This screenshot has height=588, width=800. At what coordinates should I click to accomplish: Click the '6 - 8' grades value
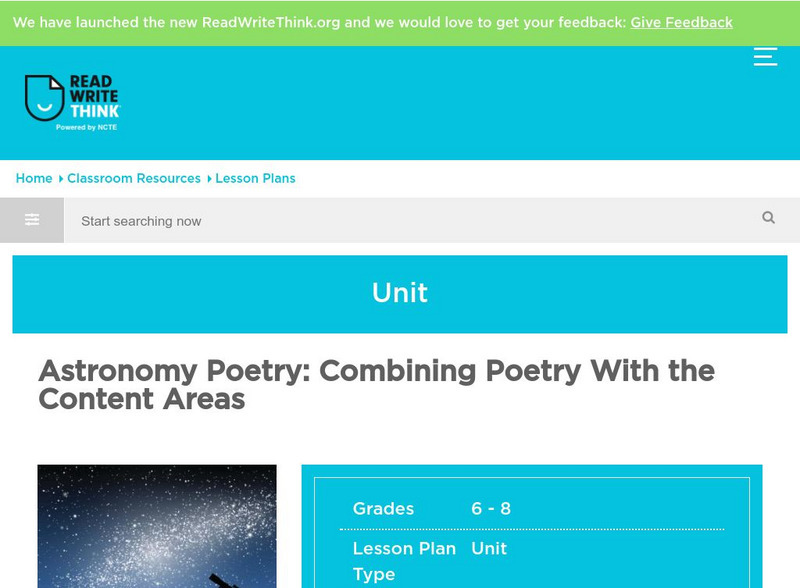[x=491, y=509]
